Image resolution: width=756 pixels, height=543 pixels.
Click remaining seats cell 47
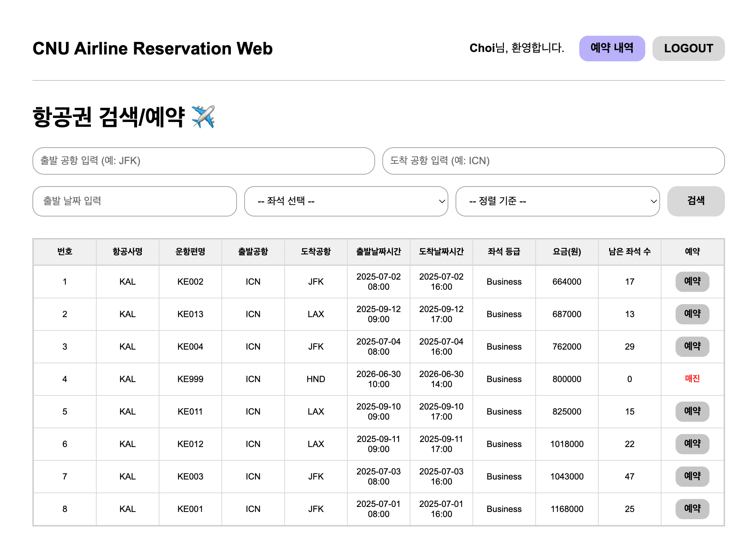coord(630,477)
